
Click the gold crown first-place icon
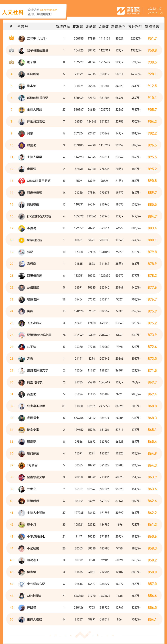(x=11, y=38)
